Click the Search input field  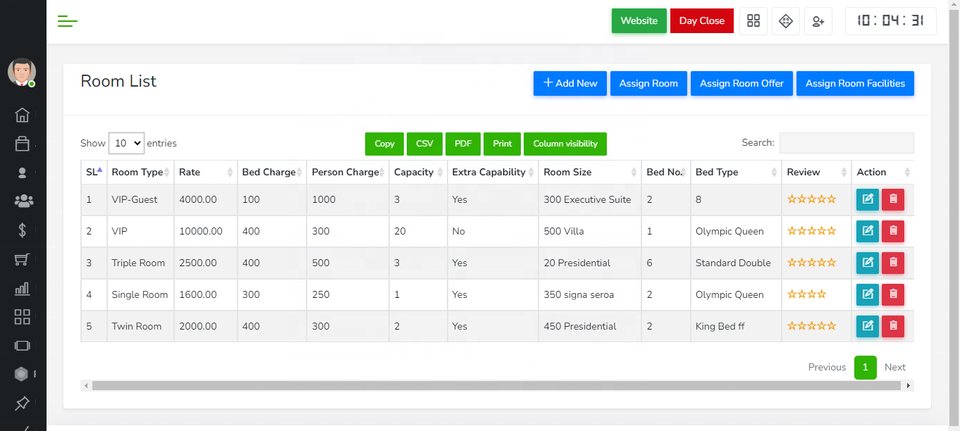pos(846,144)
